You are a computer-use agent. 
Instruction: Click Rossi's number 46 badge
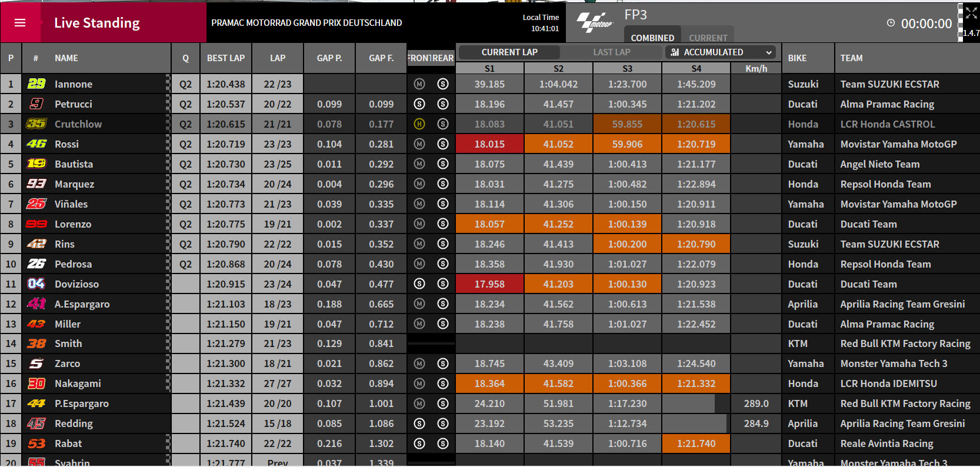tap(36, 144)
